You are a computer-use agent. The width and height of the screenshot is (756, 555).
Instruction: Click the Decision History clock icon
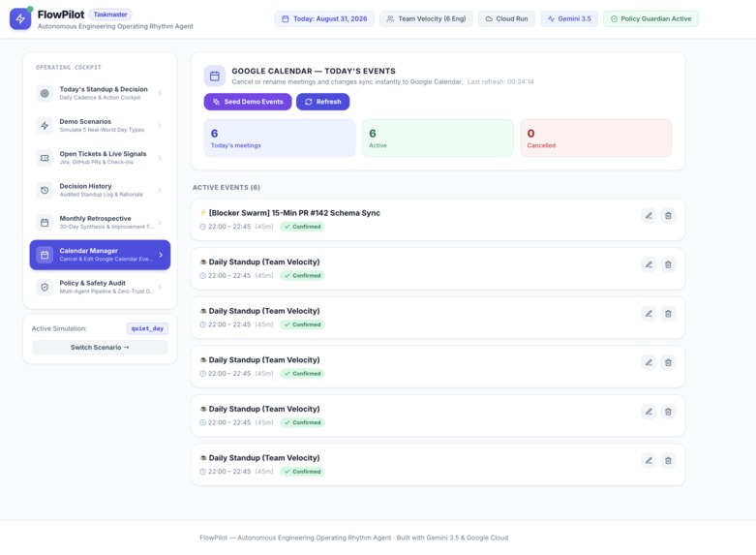tap(45, 190)
